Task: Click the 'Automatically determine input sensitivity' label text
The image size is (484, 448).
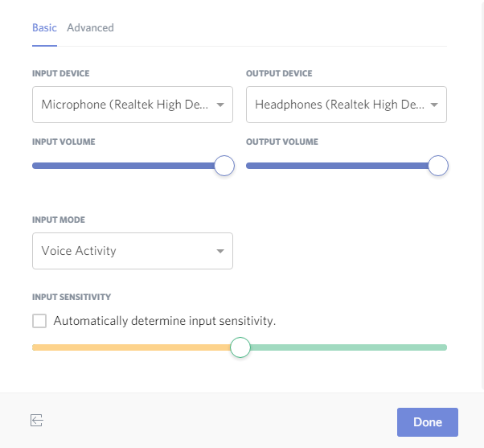Action: click(x=165, y=321)
